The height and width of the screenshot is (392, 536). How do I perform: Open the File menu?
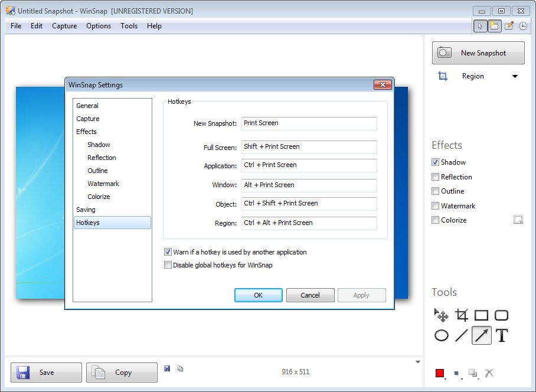tap(16, 26)
